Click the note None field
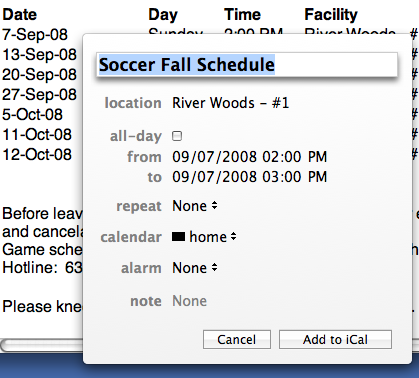The image size is (419, 378). click(x=189, y=301)
